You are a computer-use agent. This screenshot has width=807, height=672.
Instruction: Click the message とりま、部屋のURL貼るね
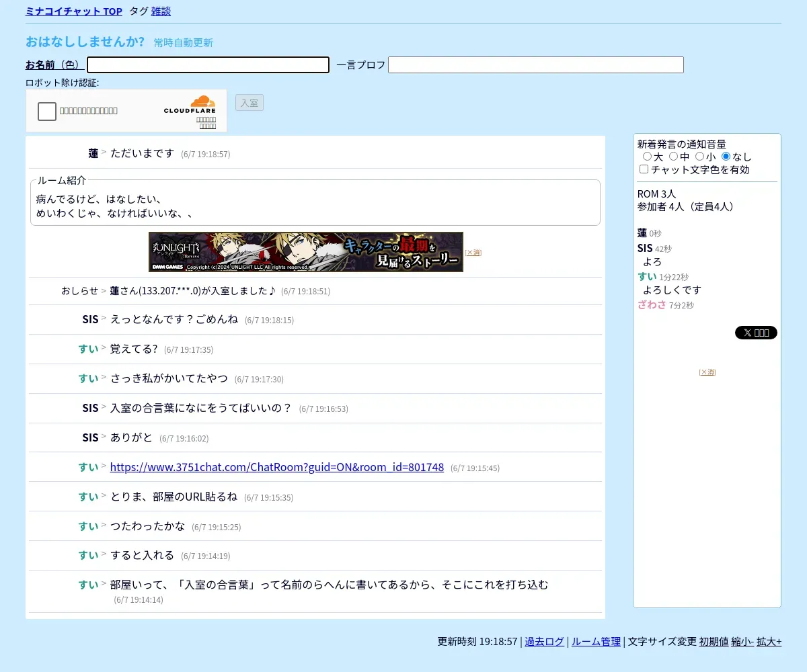pyautogui.click(x=174, y=497)
